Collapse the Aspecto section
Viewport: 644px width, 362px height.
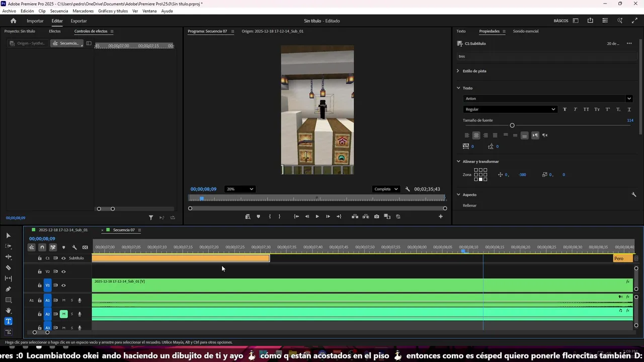tap(458, 195)
